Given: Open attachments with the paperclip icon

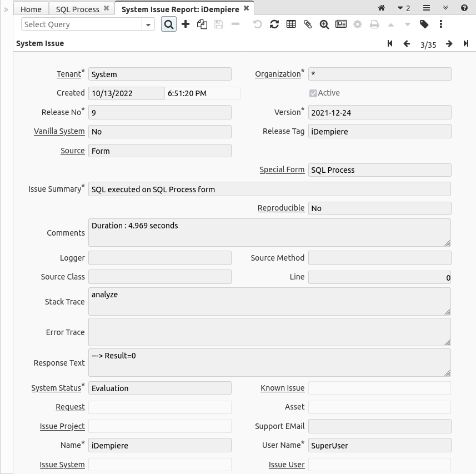Looking at the screenshot, I should 308,24.
